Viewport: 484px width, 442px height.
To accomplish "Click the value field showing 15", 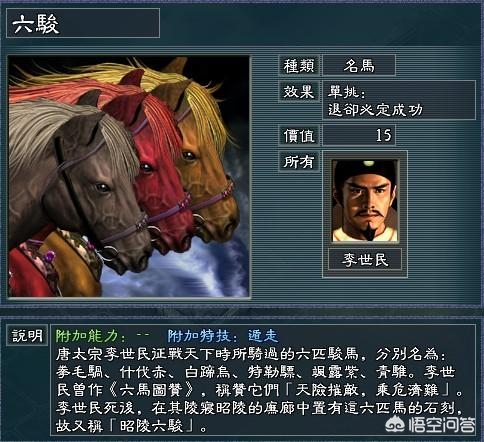I will (x=359, y=135).
